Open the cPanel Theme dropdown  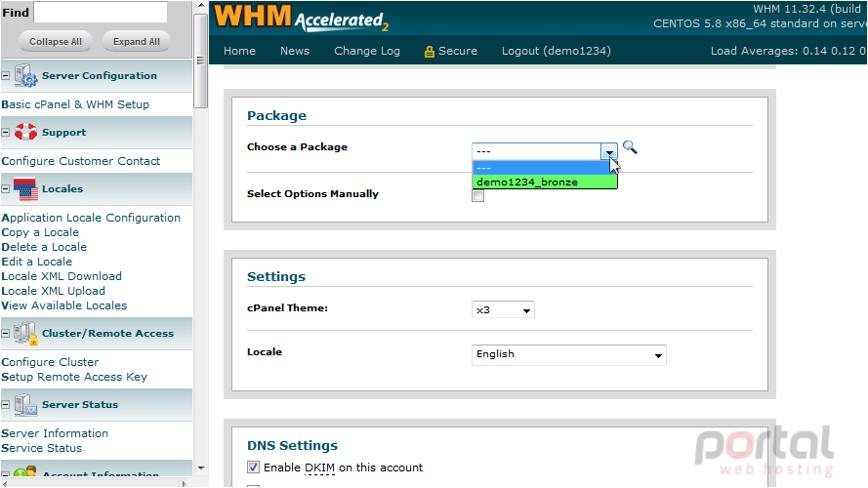[503, 309]
